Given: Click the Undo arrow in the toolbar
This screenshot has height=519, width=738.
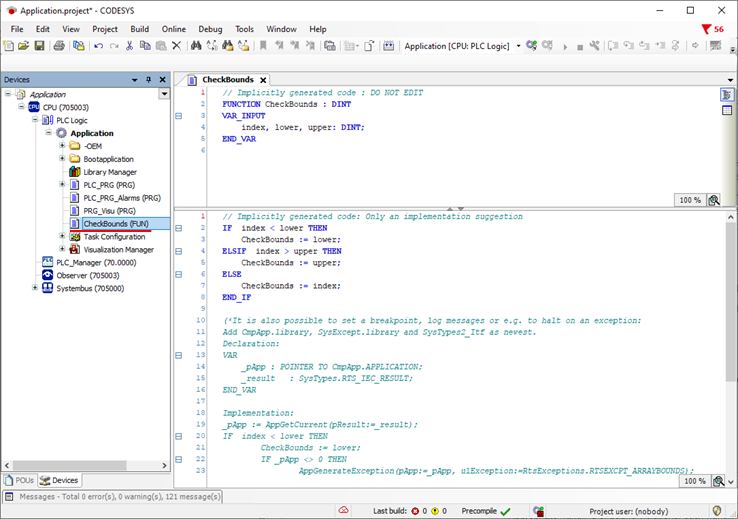Looking at the screenshot, I should click(97, 46).
